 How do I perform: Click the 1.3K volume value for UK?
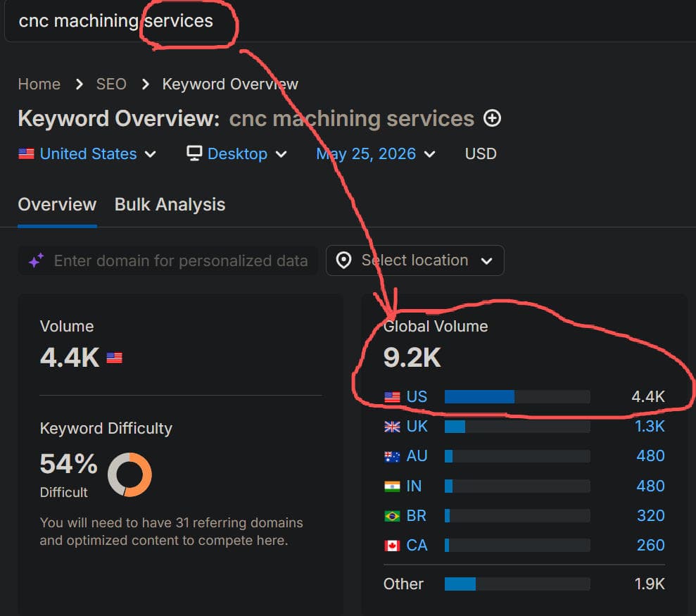pyautogui.click(x=650, y=427)
